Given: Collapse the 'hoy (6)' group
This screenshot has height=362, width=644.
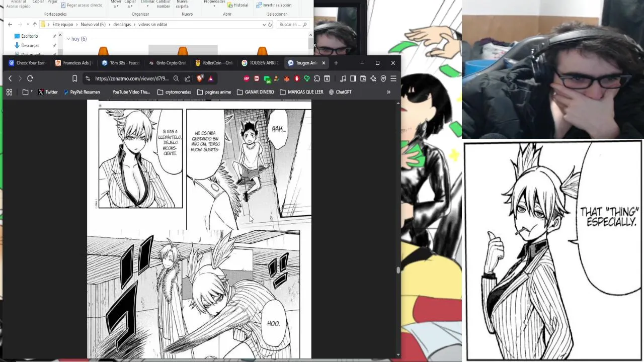Looking at the screenshot, I should click(x=68, y=39).
